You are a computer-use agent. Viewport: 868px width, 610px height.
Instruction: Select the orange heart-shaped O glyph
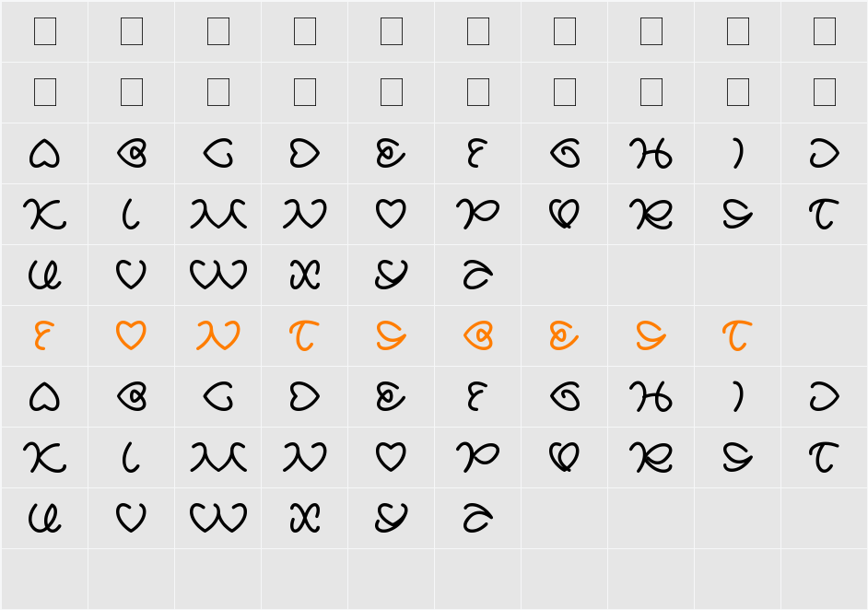coord(131,334)
